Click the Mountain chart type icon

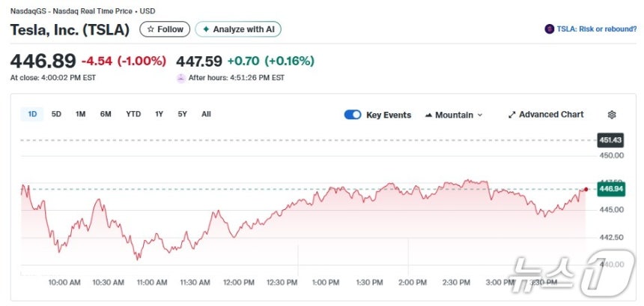click(x=429, y=115)
